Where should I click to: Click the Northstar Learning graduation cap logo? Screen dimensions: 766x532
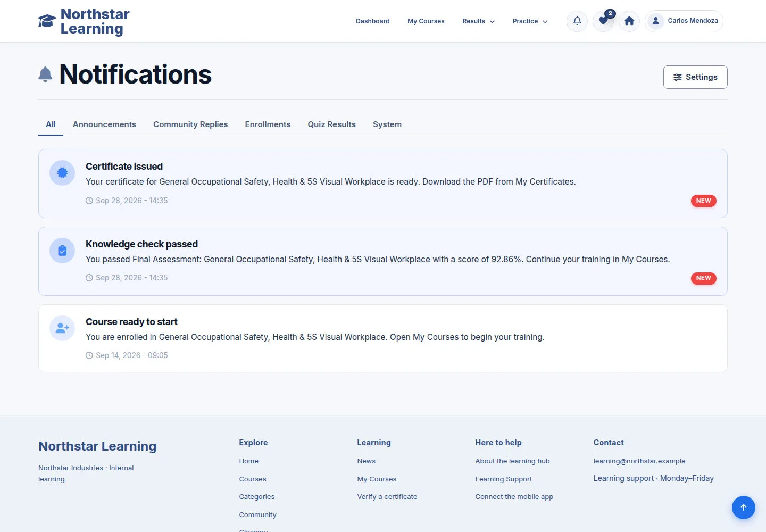[47, 21]
